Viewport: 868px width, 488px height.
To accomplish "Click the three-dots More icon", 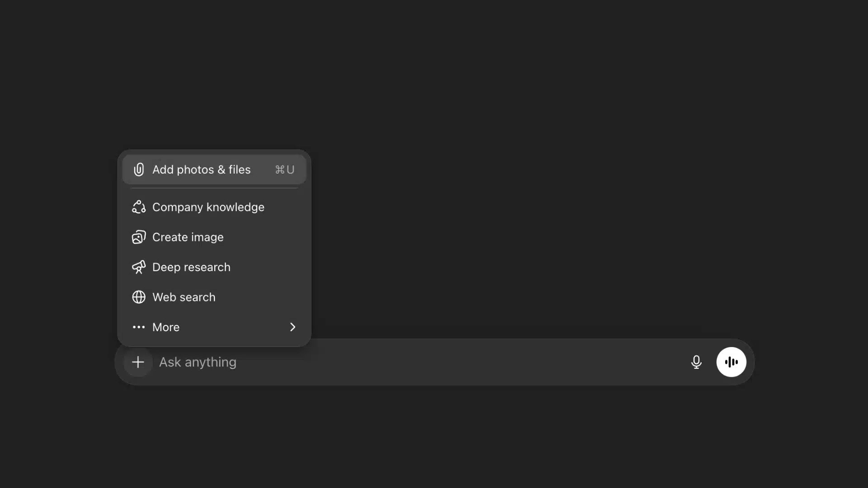I will [139, 327].
